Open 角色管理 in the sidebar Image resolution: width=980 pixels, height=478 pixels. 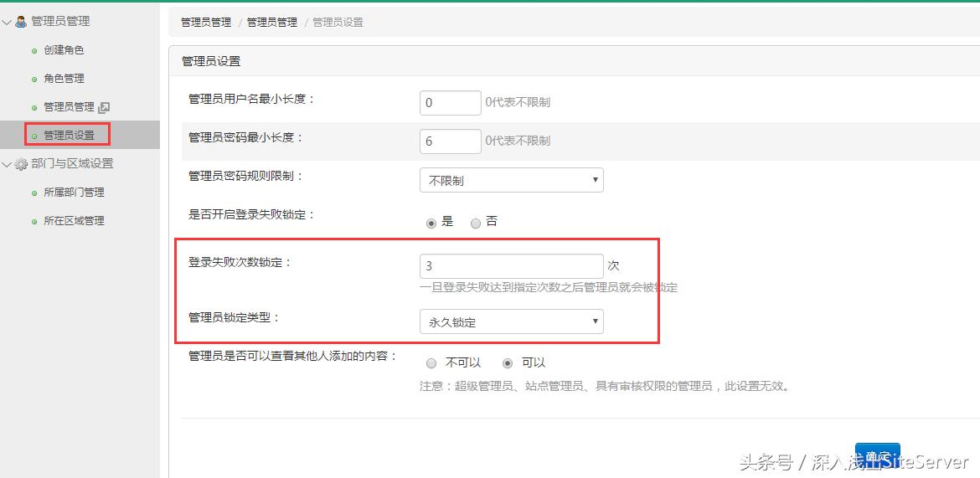click(x=64, y=78)
